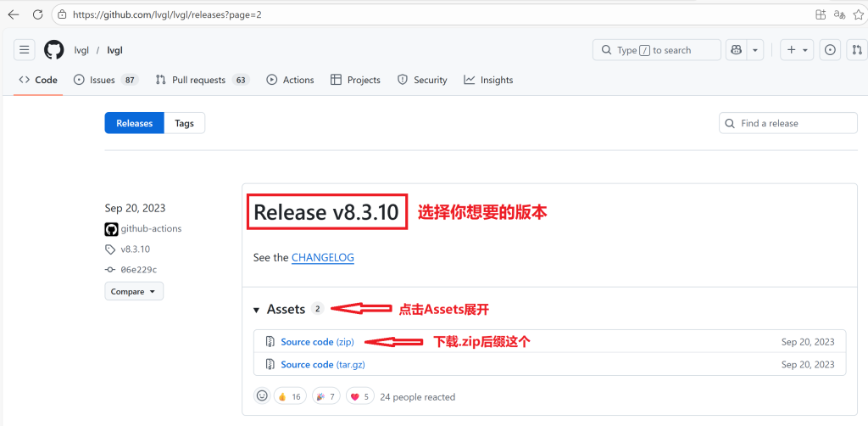
Task: Click the browser translate page icon
Action: (839, 14)
